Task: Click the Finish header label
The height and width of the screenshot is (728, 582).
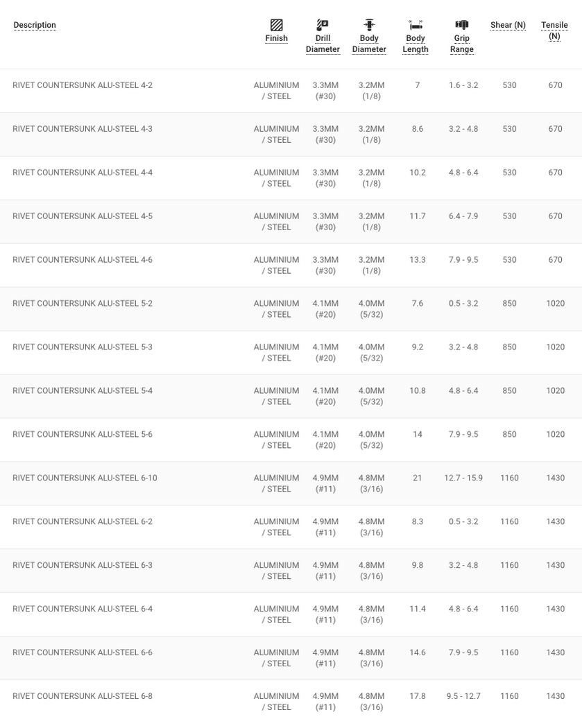Action: (x=276, y=38)
